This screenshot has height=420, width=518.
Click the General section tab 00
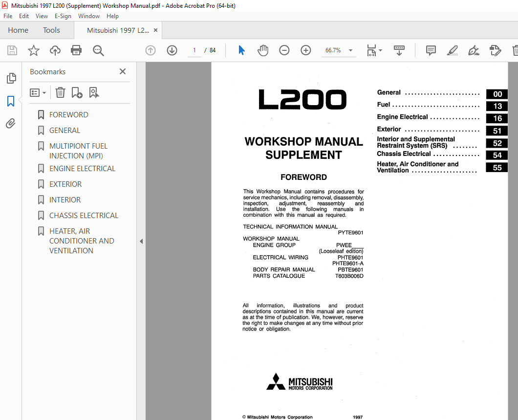pos(497,94)
